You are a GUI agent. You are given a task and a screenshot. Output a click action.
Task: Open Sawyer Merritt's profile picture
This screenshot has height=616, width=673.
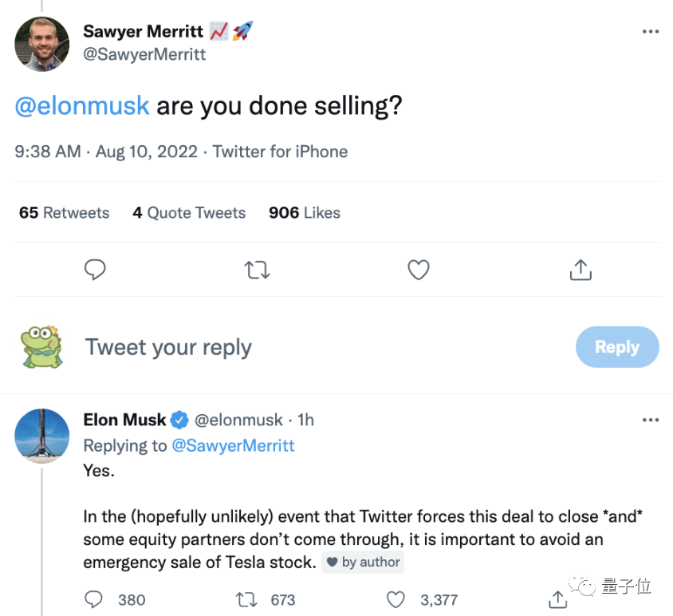click(42, 44)
